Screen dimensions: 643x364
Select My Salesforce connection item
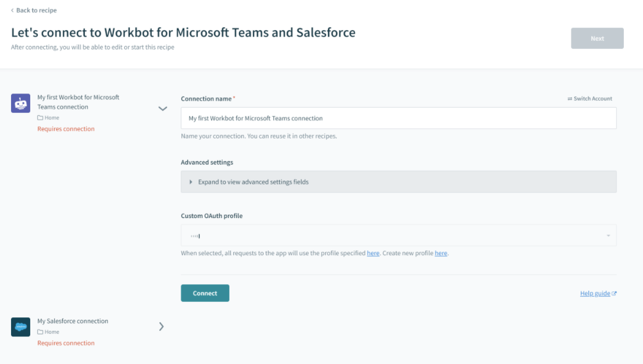pos(73,321)
